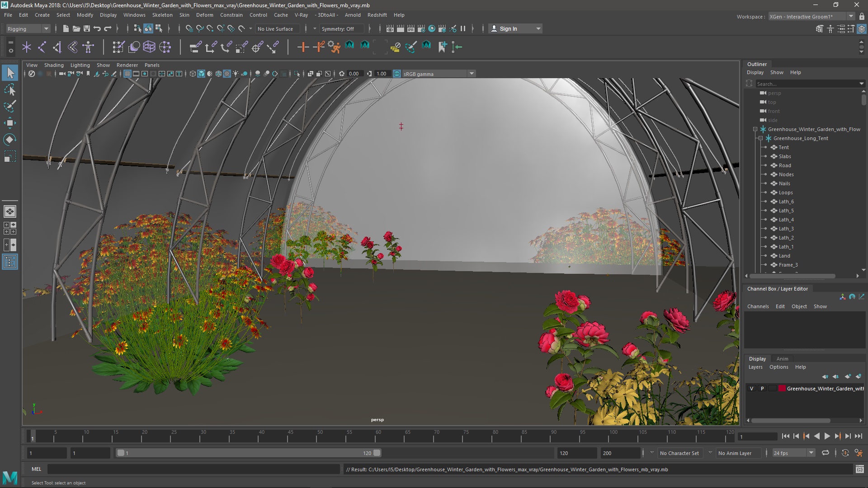This screenshot has width=868, height=488.
Task: Open the Deform menu
Action: [x=204, y=15]
